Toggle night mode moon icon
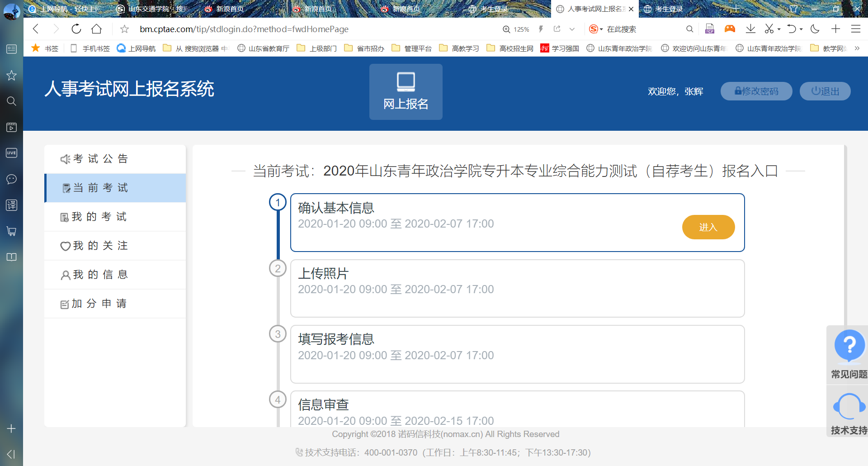Image resolution: width=868 pixels, height=466 pixels. tap(815, 29)
